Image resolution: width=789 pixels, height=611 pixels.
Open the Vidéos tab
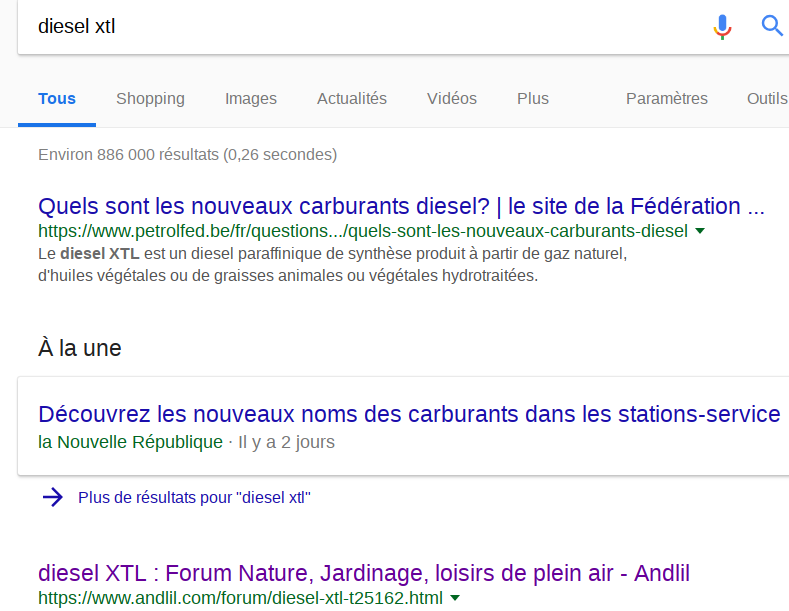click(x=452, y=98)
